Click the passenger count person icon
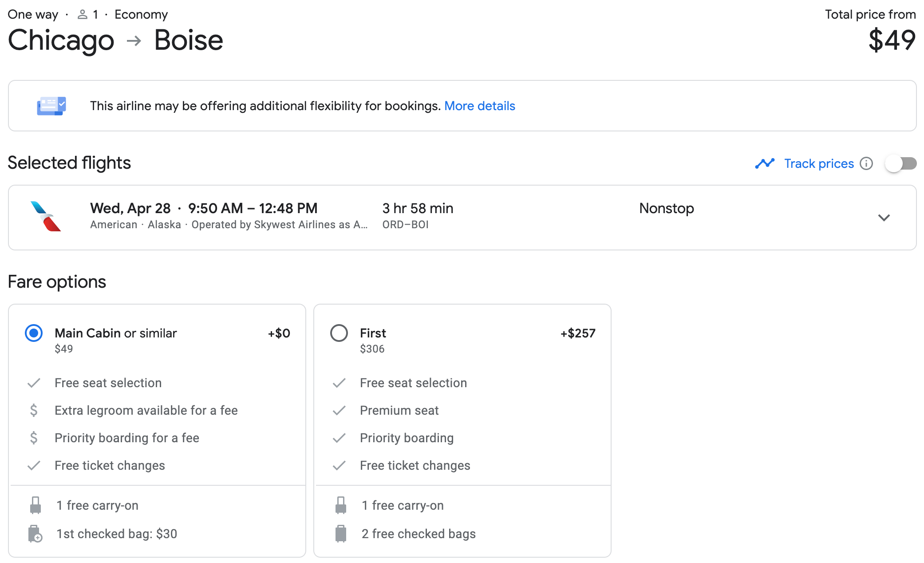Image resolution: width=924 pixels, height=563 pixels. [83, 15]
